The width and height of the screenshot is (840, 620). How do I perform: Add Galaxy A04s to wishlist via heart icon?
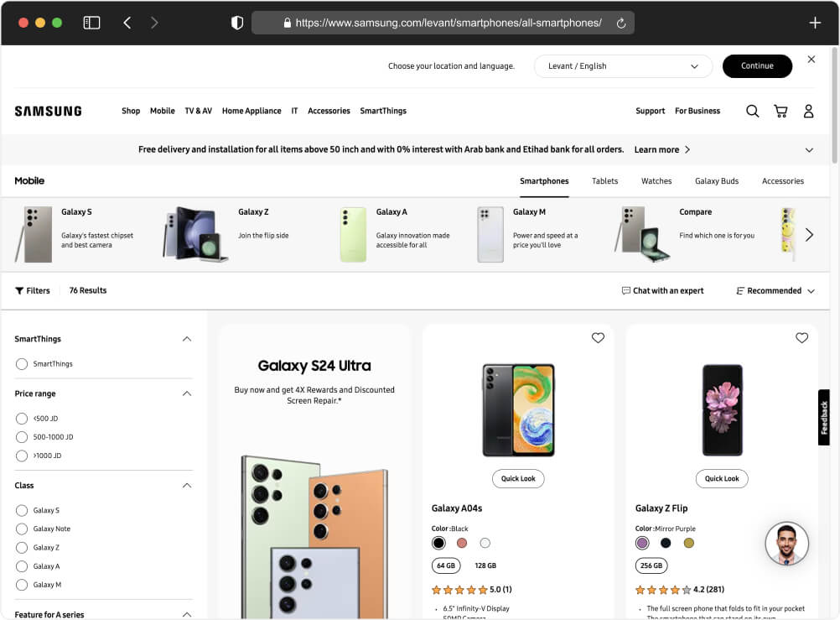tap(598, 338)
